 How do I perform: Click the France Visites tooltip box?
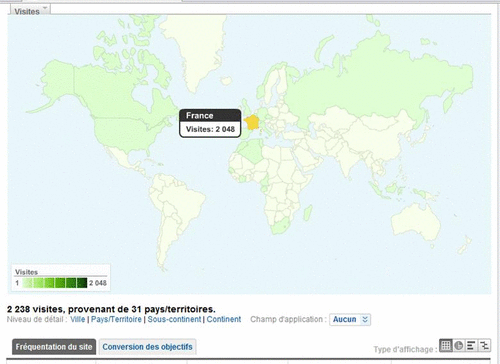coord(210,123)
